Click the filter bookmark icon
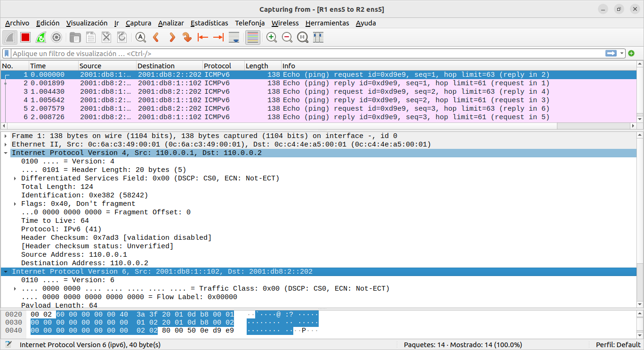 click(7, 53)
